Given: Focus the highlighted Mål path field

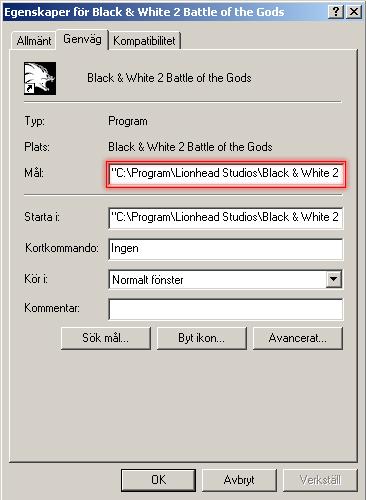Looking at the screenshot, I should [x=226, y=173].
